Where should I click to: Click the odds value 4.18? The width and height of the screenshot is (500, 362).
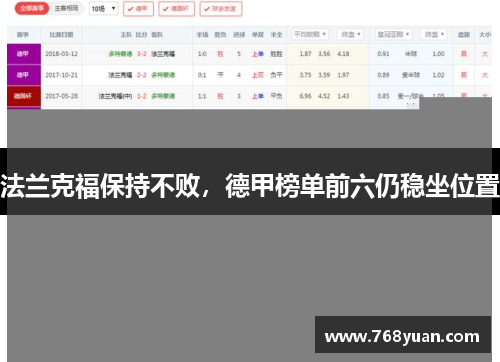(343, 54)
